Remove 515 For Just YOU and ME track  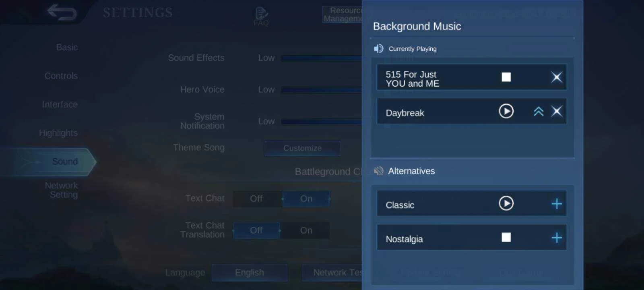click(557, 77)
